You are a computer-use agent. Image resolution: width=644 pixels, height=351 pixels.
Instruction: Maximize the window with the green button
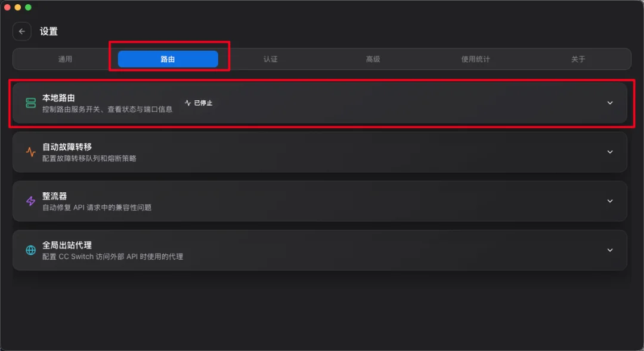coord(28,7)
